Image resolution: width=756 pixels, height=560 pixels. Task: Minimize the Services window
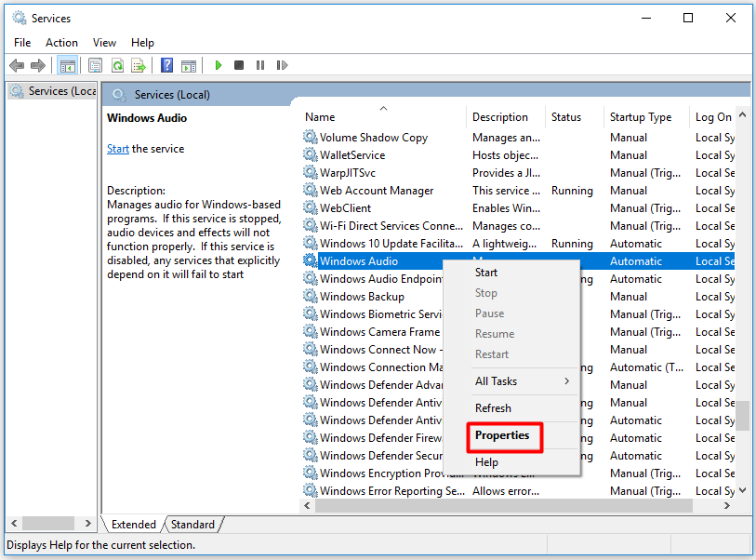646,18
